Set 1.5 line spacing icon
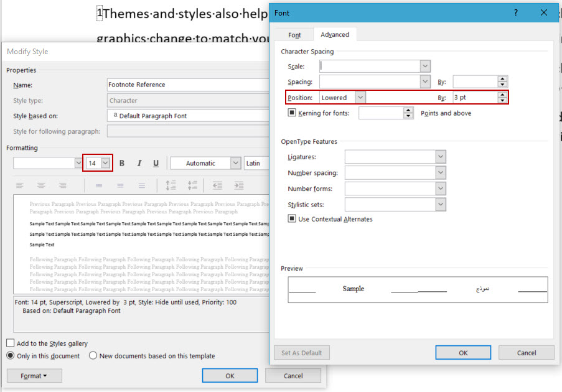 (x=121, y=185)
